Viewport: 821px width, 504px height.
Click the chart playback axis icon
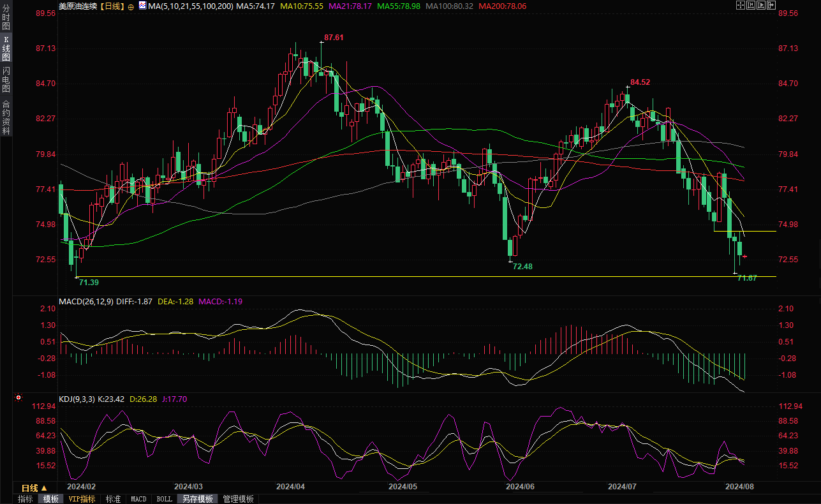coord(762,5)
